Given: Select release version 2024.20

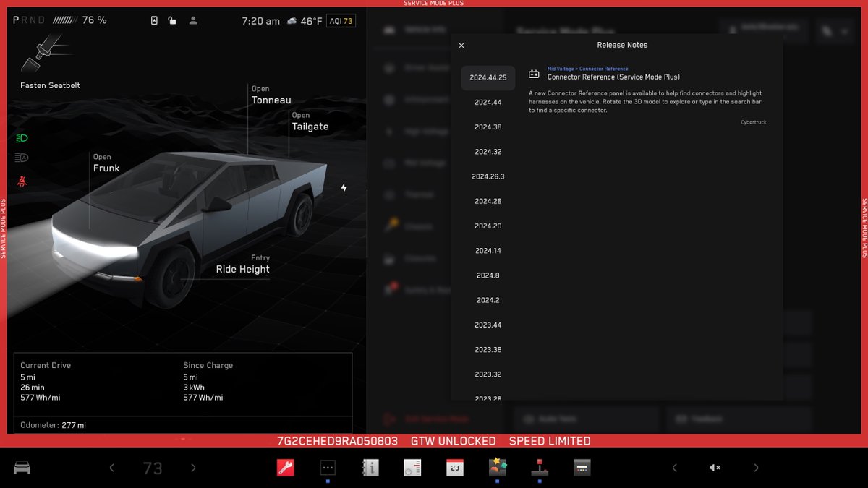Looking at the screenshot, I should pyautogui.click(x=488, y=226).
